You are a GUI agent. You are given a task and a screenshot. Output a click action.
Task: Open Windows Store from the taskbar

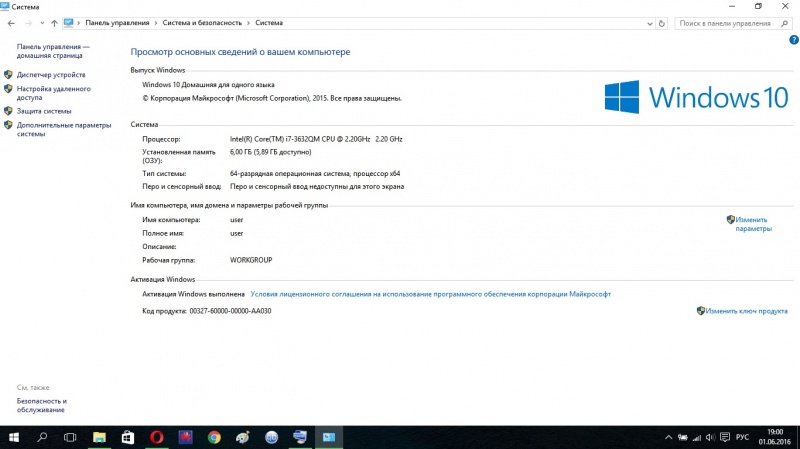pos(128,437)
